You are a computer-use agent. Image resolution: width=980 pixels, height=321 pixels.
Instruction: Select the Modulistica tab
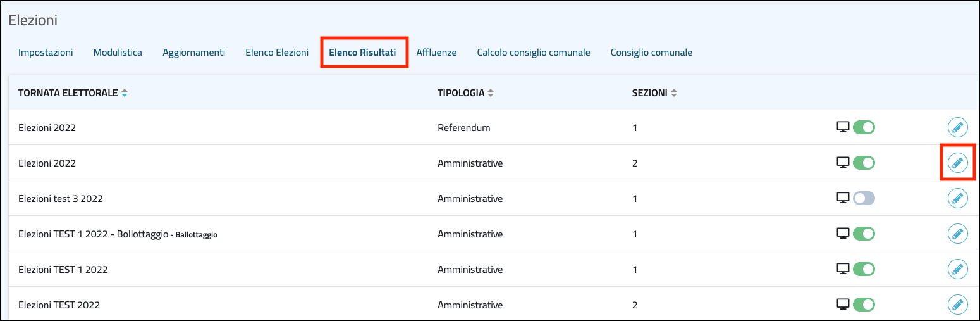pyautogui.click(x=118, y=53)
